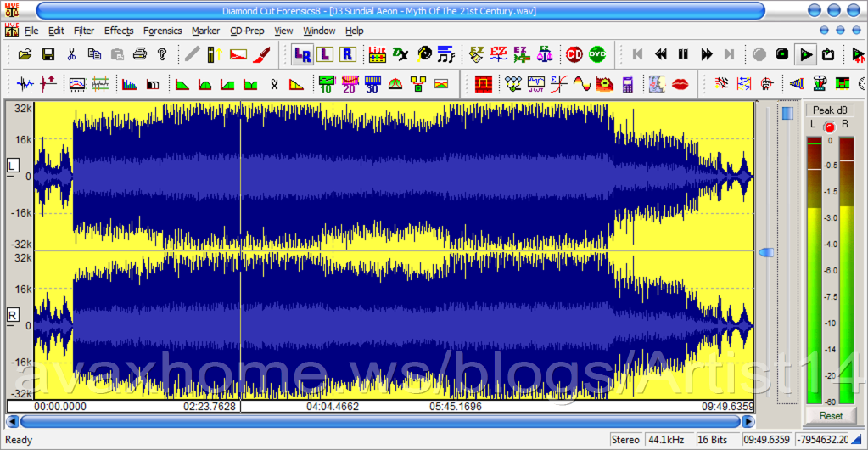The height and width of the screenshot is (450, 868).
Task: Click the 05:45.1696 time label
Action: [x=456, y=407]
